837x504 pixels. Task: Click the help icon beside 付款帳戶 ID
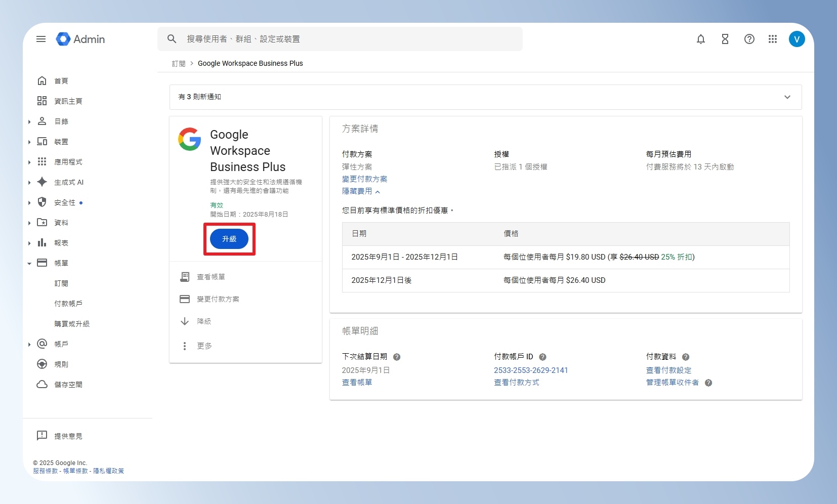pos(542,357)
